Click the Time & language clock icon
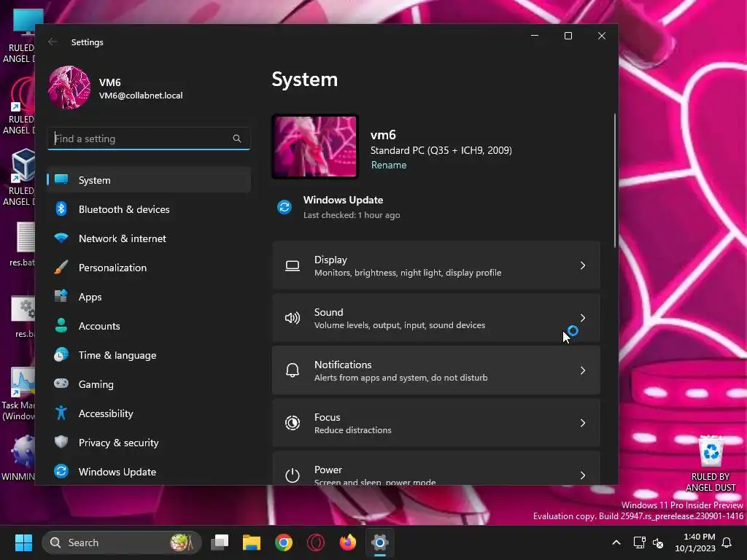 click(x=61, y=355)
